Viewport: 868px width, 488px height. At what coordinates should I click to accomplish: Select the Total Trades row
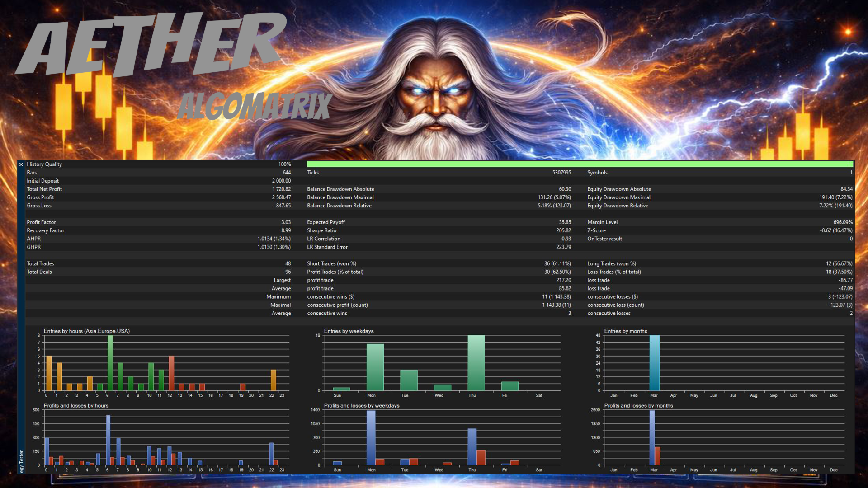tap(40, 264)
